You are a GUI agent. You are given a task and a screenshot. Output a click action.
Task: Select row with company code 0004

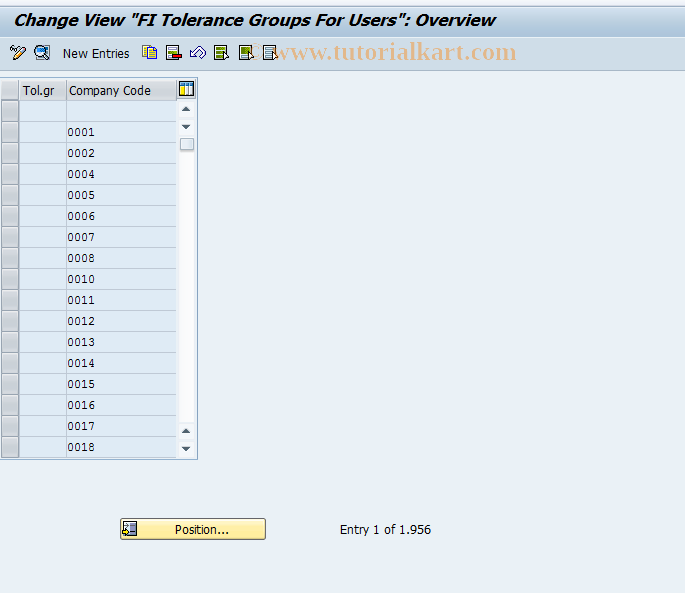click(x=10, y=174)
